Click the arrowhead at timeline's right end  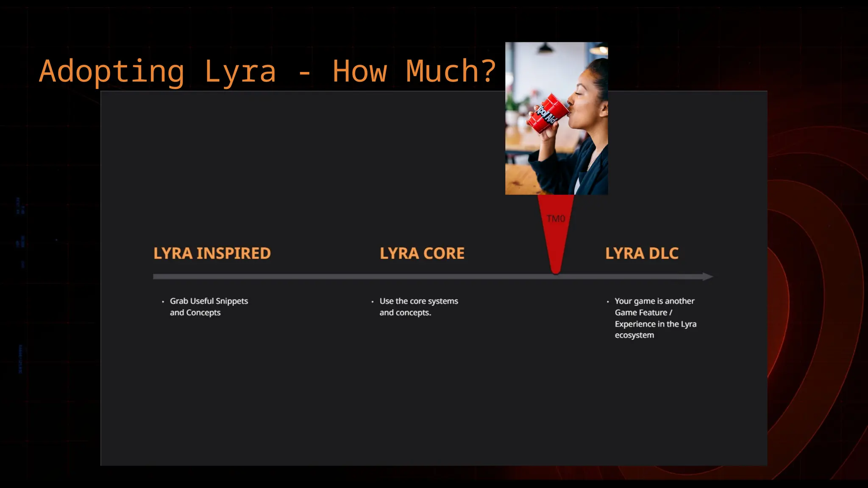point(708,277)
